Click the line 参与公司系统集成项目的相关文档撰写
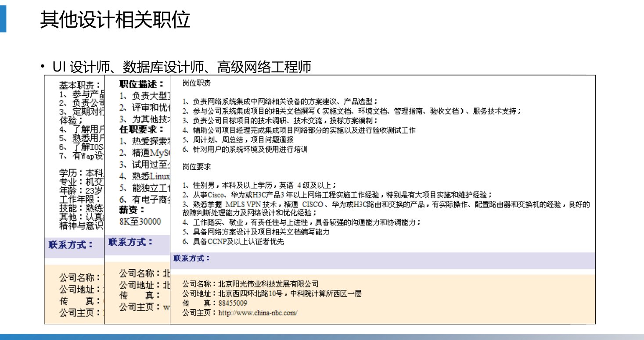The image size is (644, 340). pyautogui.click(x=352, y=111)
